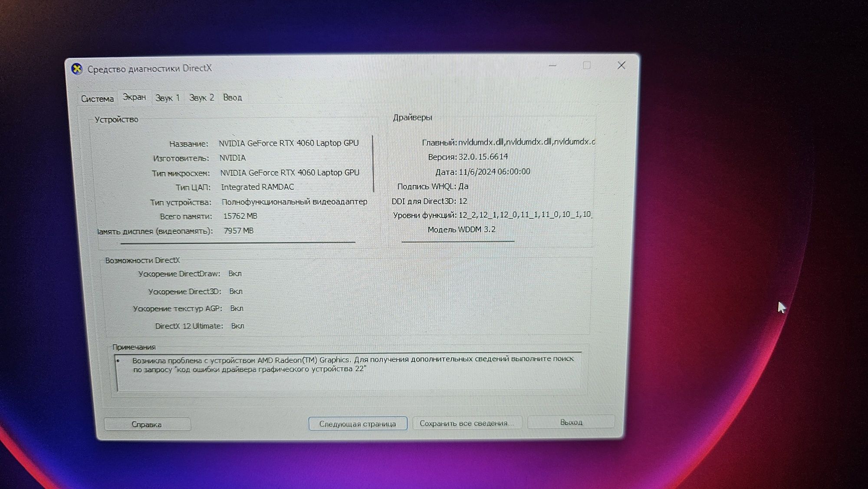Click driver version 32.0.15.6614

tap(483, 157)
